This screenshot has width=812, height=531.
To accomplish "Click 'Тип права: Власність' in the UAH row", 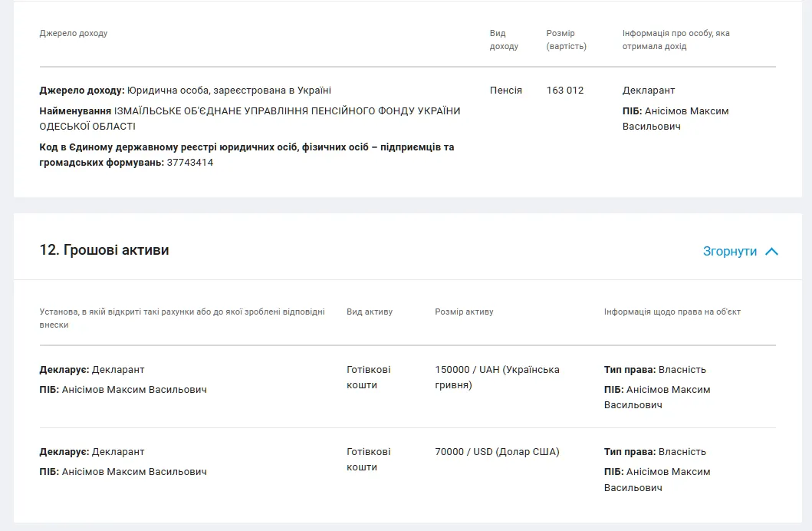I will coord(655,369).
